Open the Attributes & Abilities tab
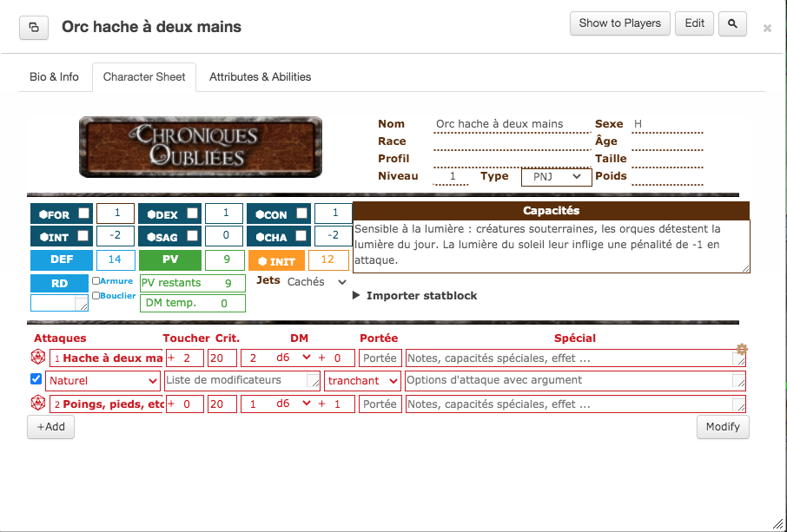This screenshot has width=787, height=532. 260,77
